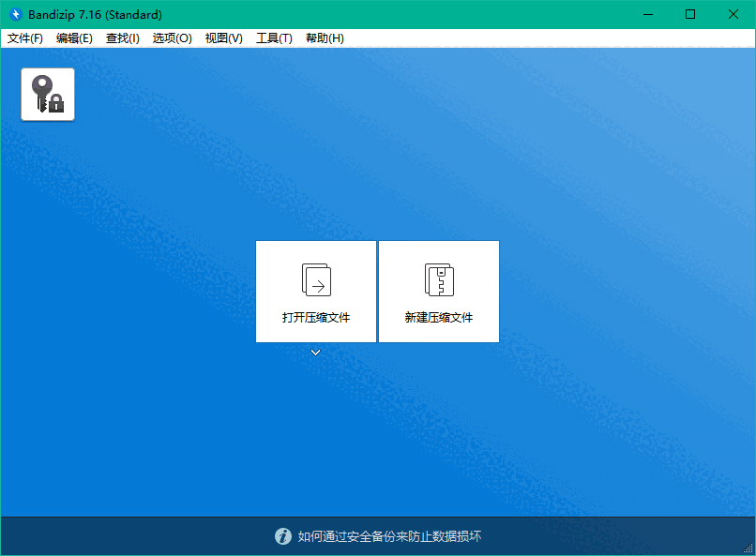Expand the chevron below 打开压缩文件

[x=315, y=353]
